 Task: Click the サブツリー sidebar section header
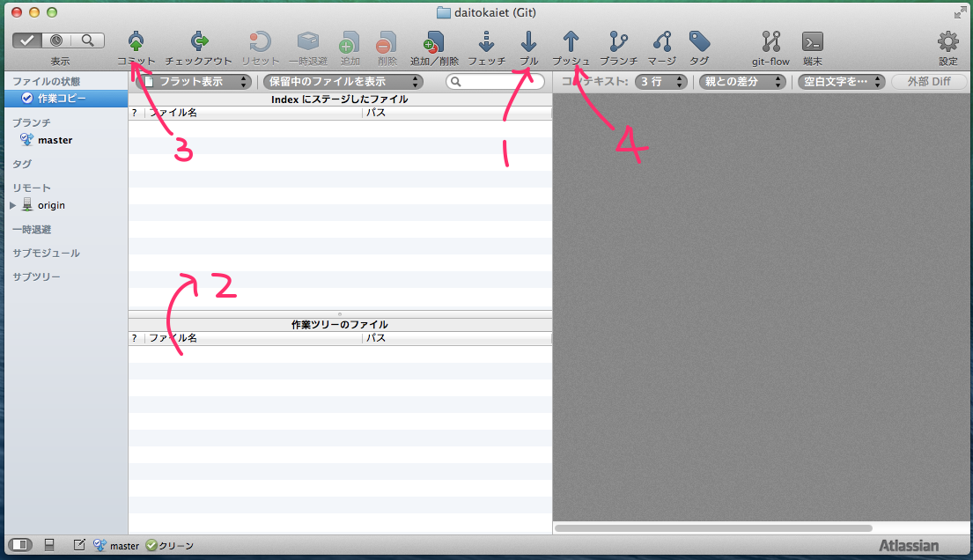[x=37, y=276]
